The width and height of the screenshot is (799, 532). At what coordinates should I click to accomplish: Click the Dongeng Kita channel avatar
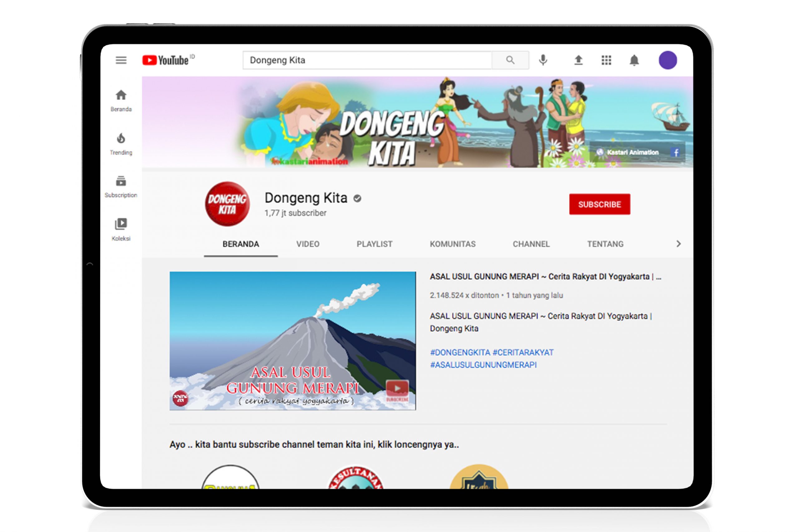tap(227, 204)
